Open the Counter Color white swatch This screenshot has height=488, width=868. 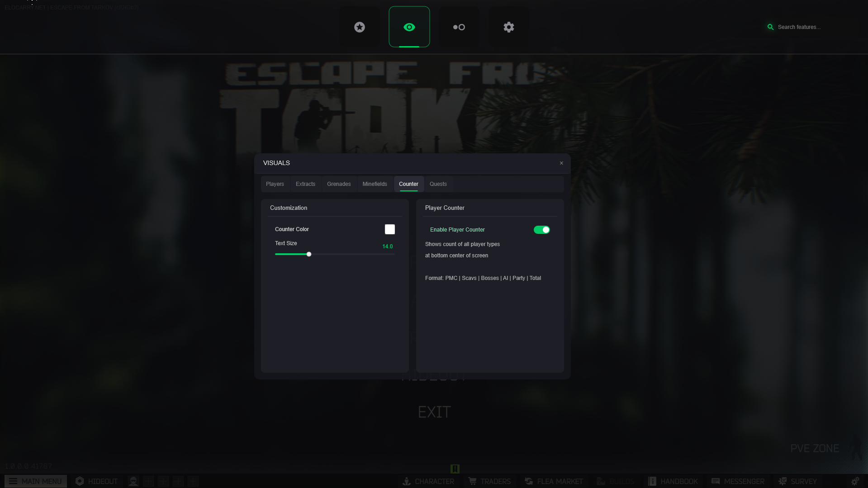tap(389, 229)
